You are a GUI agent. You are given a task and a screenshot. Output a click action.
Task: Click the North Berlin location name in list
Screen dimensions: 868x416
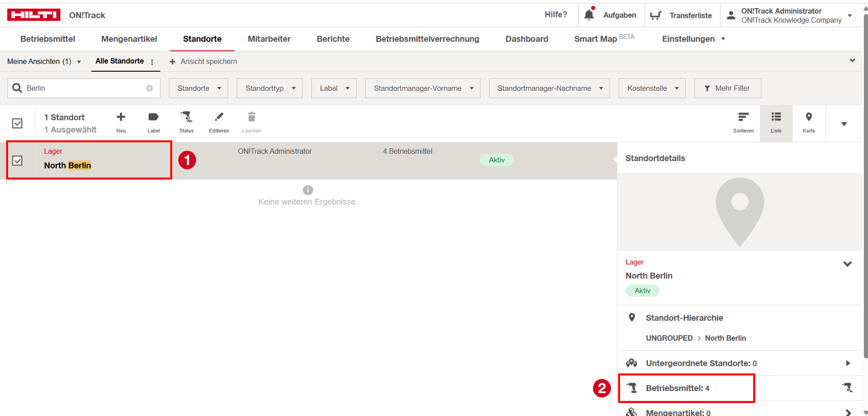(67, 165)
